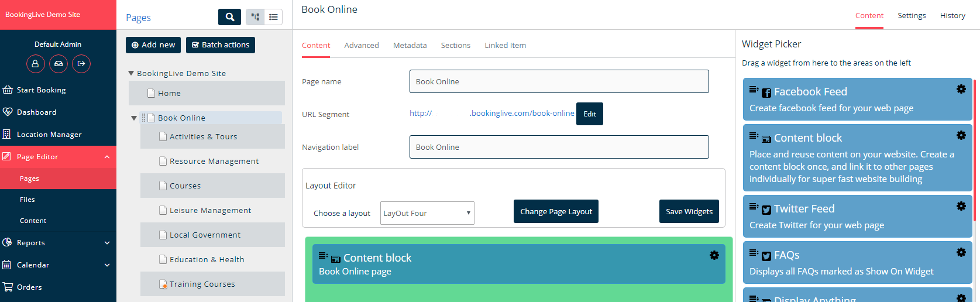
Task: Open the user profile icon under Default Admin
Action: (x=35, y=63)
